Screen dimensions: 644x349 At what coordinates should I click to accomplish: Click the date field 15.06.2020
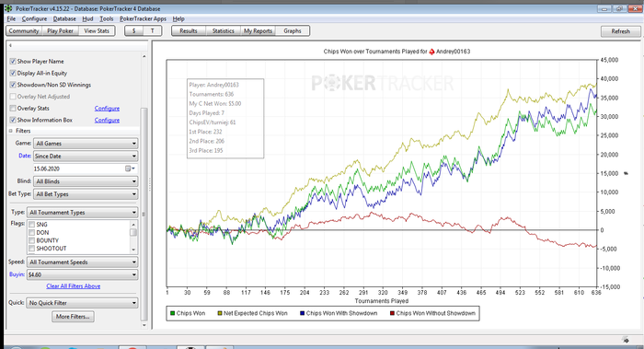79,169
